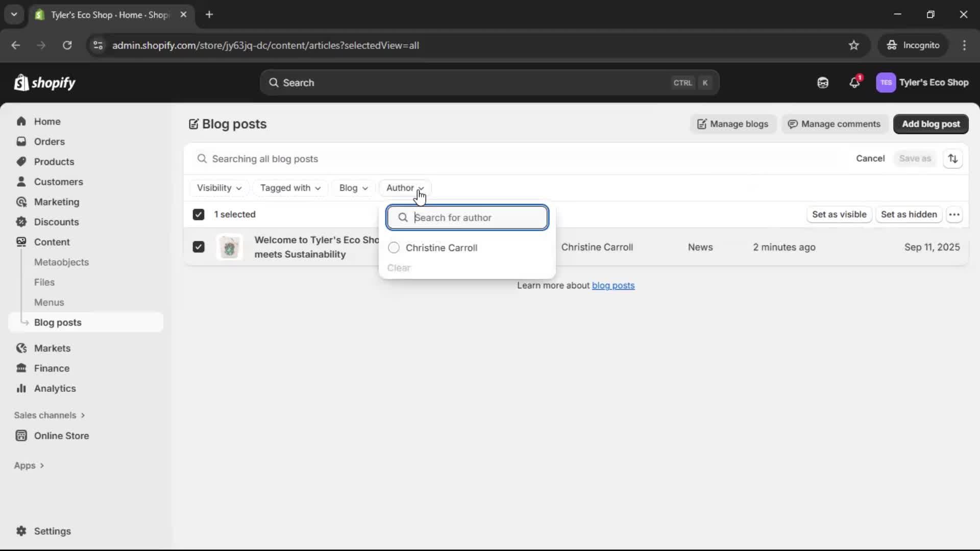This screenshot has height=551, width=980.
Task: Toggle the select-all checkbox
Action: 199,214
